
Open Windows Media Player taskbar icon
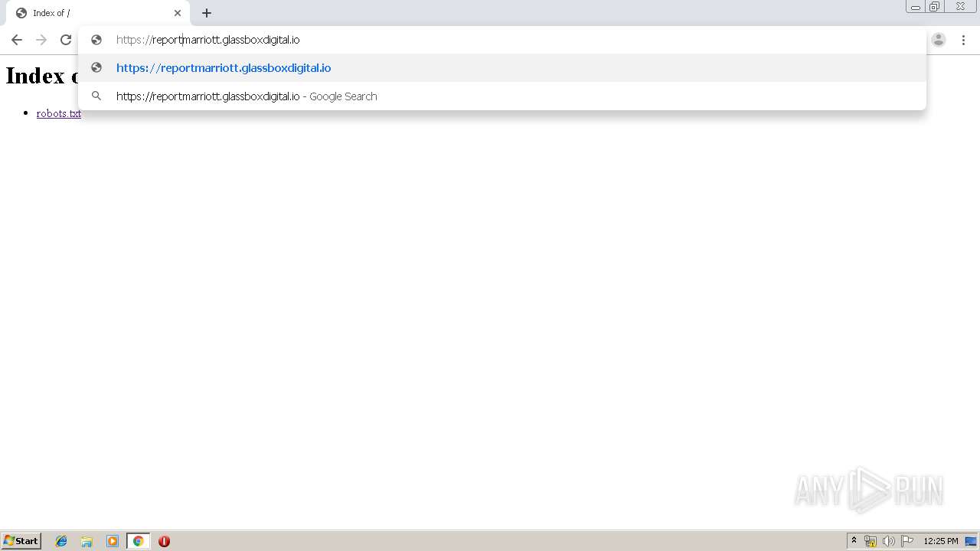(113, 541)
